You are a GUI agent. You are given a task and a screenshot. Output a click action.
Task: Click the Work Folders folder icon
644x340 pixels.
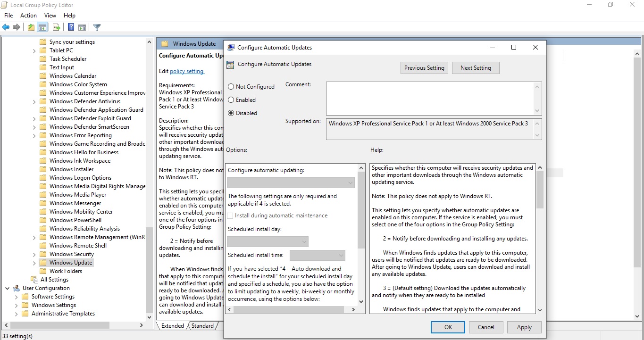click(x=43, y=271)
